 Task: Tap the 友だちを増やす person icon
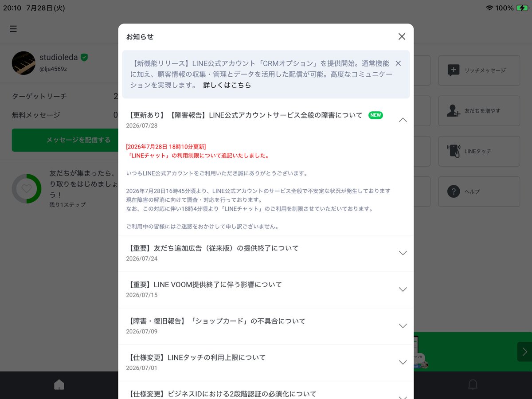click(454, 111)
